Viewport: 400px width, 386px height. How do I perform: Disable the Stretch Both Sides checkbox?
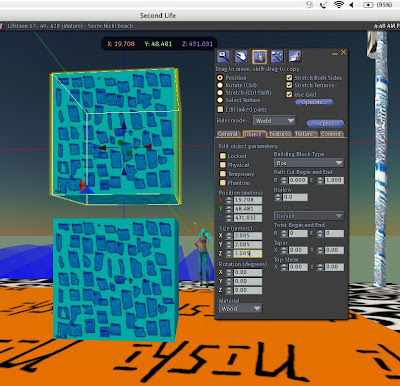coord(289,78)
